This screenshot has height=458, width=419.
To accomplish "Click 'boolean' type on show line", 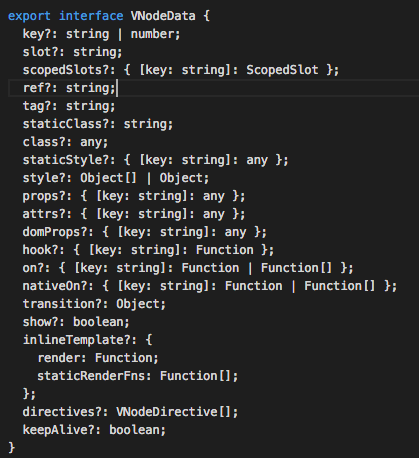I will point(98,322).
